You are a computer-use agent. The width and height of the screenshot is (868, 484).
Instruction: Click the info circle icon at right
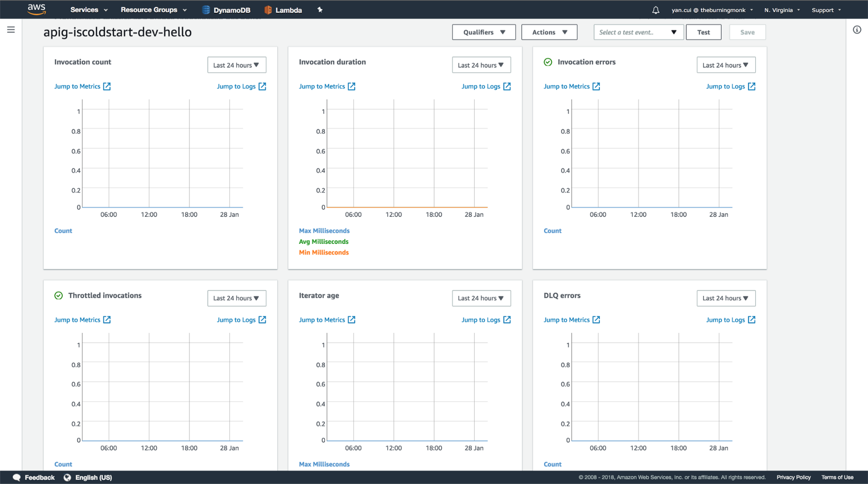[857, 30]
